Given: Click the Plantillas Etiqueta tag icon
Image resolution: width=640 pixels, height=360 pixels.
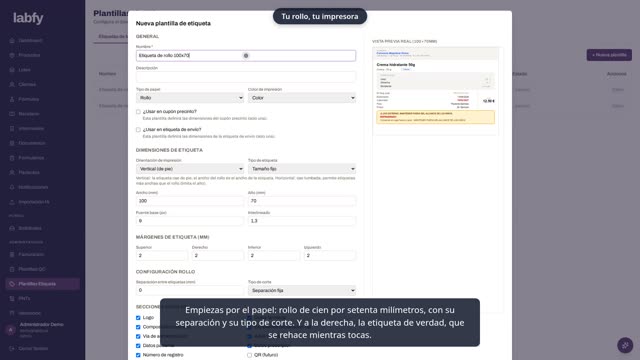Looking at the screenshot, I should click(12, 284).
